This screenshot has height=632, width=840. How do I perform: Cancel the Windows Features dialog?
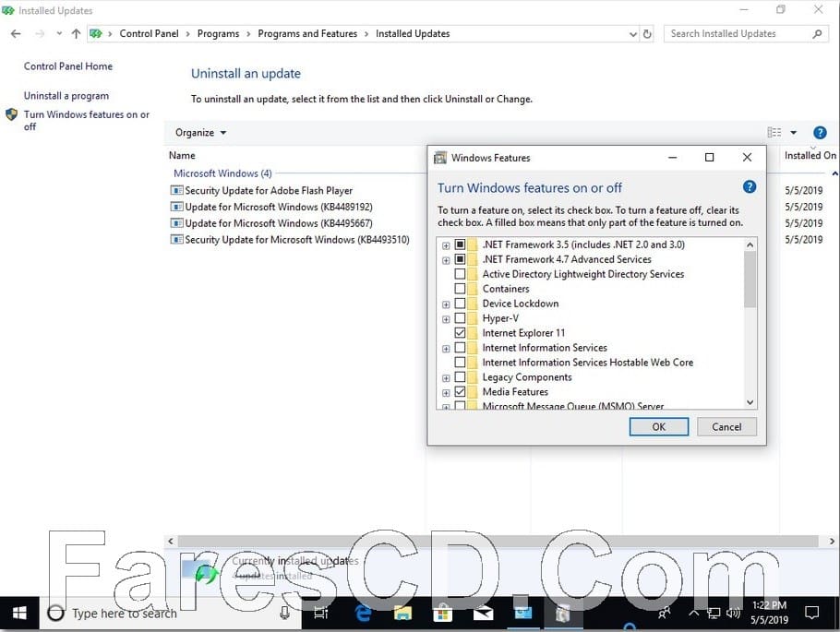(726, 427)
